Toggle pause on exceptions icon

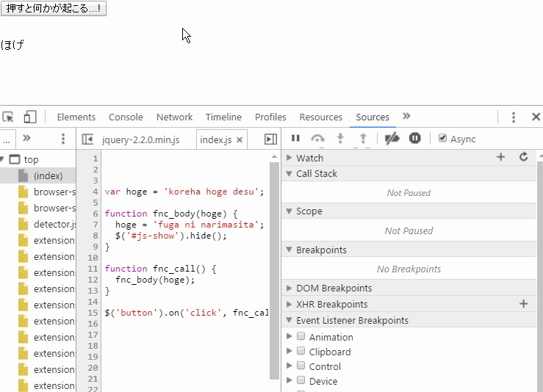pyautogui.click(x=415, y=139)
